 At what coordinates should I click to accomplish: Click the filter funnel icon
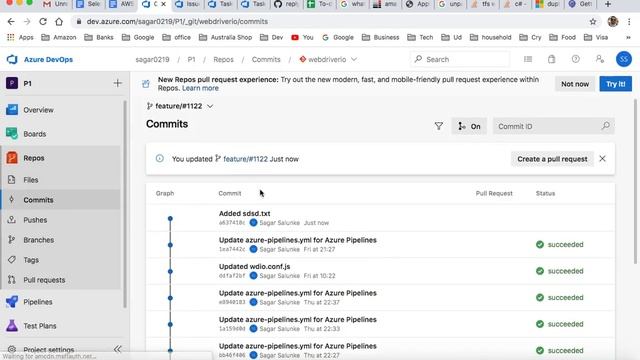pyautogui.click(x=439, y=127)
